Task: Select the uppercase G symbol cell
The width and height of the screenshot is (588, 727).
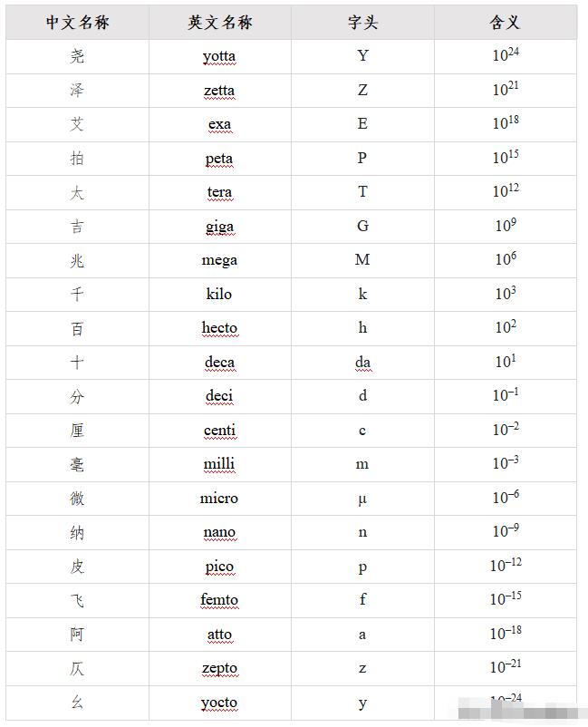Action: [x=362, y=227]
